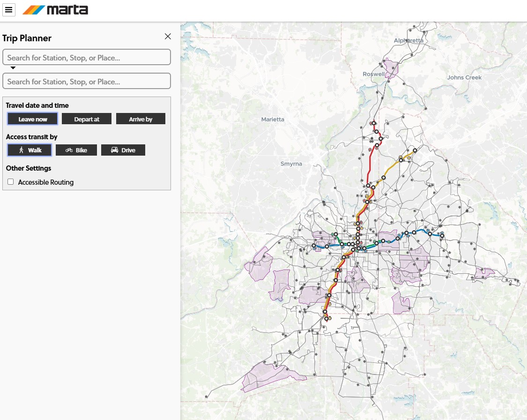Click the western Blue Line end station marker
Image resolution: width=527 pixels, height=420 pixels.
[314, 245]
